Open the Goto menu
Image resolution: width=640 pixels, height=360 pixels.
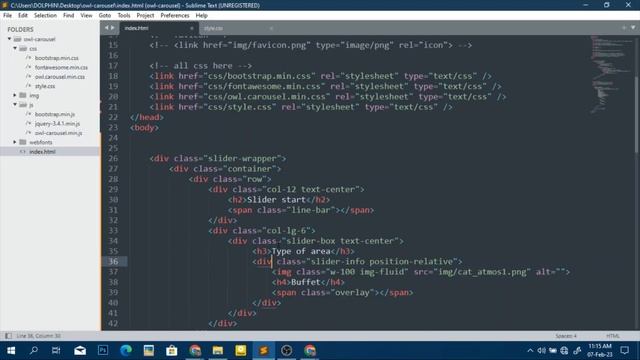pos(105,16)
